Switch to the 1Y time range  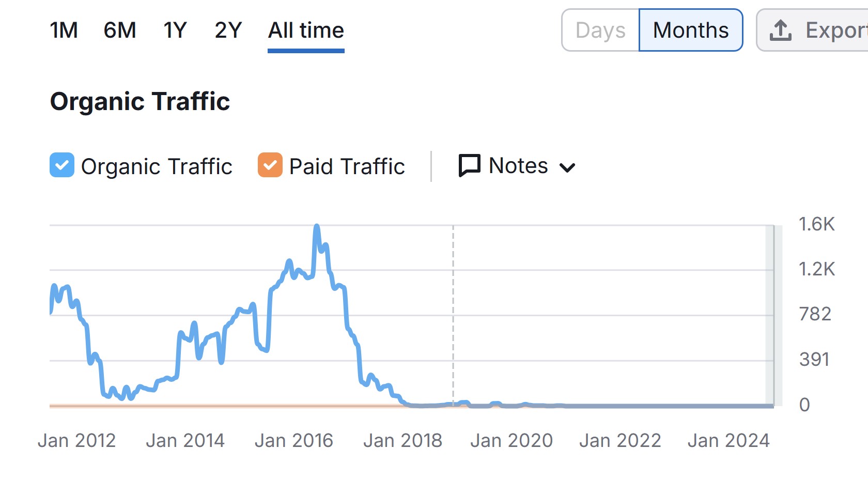click(175, 30)
